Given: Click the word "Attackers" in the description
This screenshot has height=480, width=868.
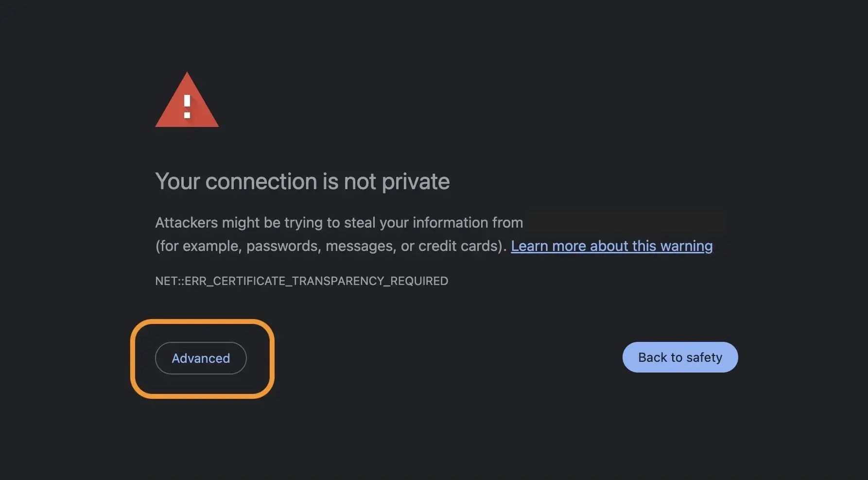Looking at the screenshot, I should [x=186, y=223].
